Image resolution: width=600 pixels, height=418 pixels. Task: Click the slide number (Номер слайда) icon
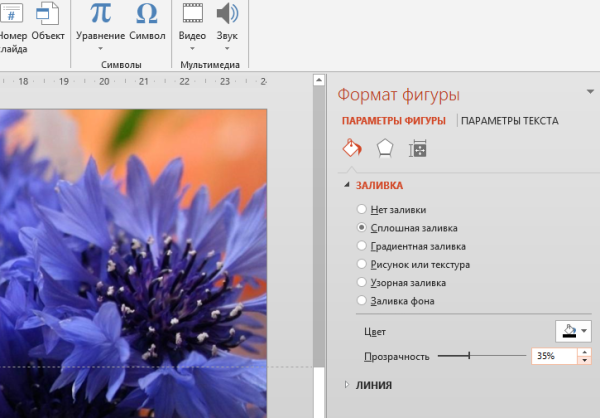pos(12,14)
